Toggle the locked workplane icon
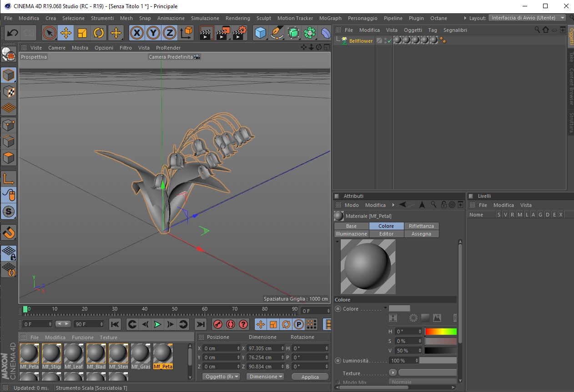This screenshot has height=392, width=574. (x=9, y=253)
